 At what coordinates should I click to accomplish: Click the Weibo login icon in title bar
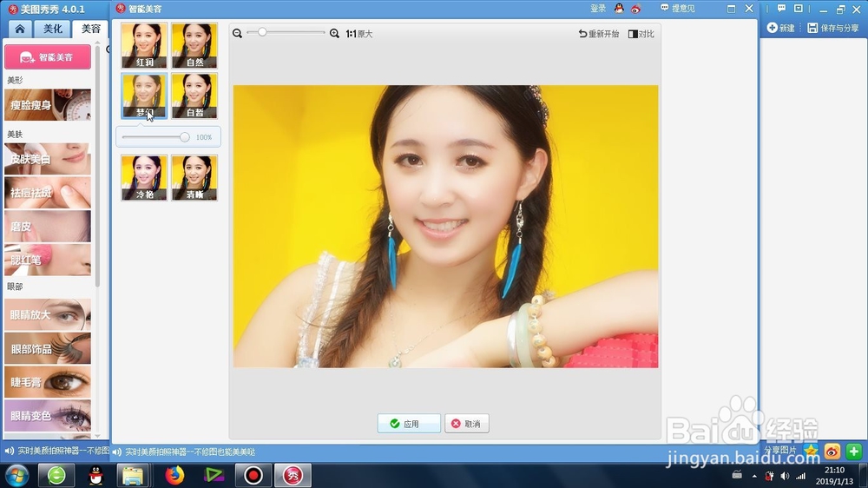635,9
